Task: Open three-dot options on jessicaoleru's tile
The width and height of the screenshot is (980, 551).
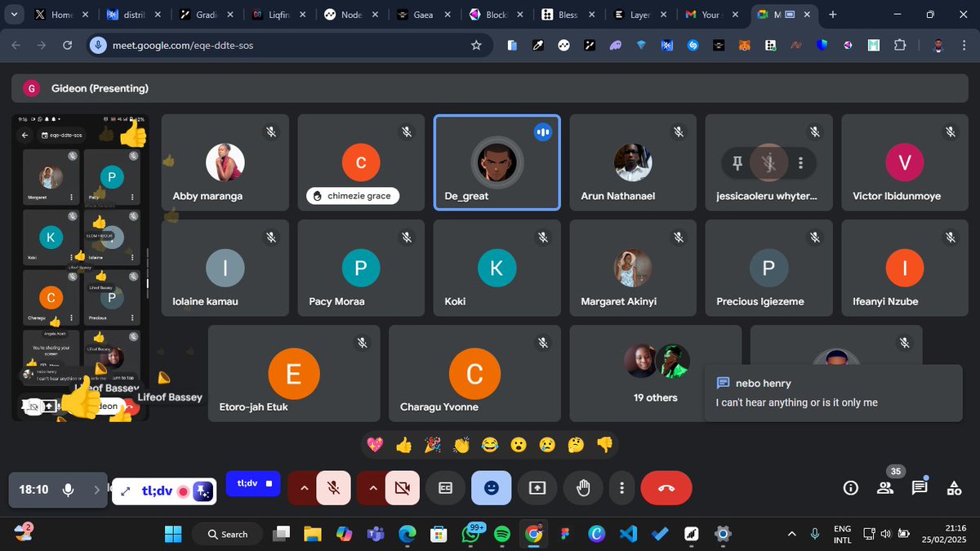Action: coord(801,162)
